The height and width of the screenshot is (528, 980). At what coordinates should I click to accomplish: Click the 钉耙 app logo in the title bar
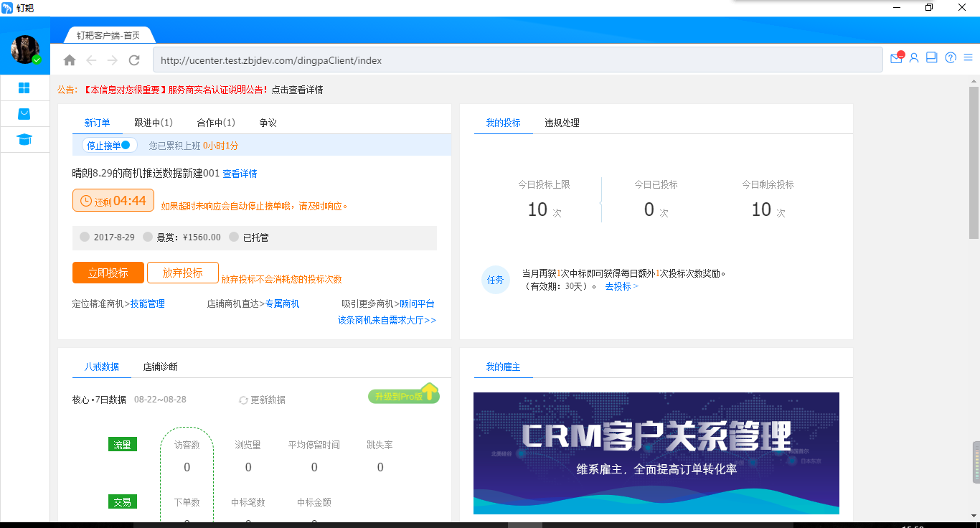(8, 8)
